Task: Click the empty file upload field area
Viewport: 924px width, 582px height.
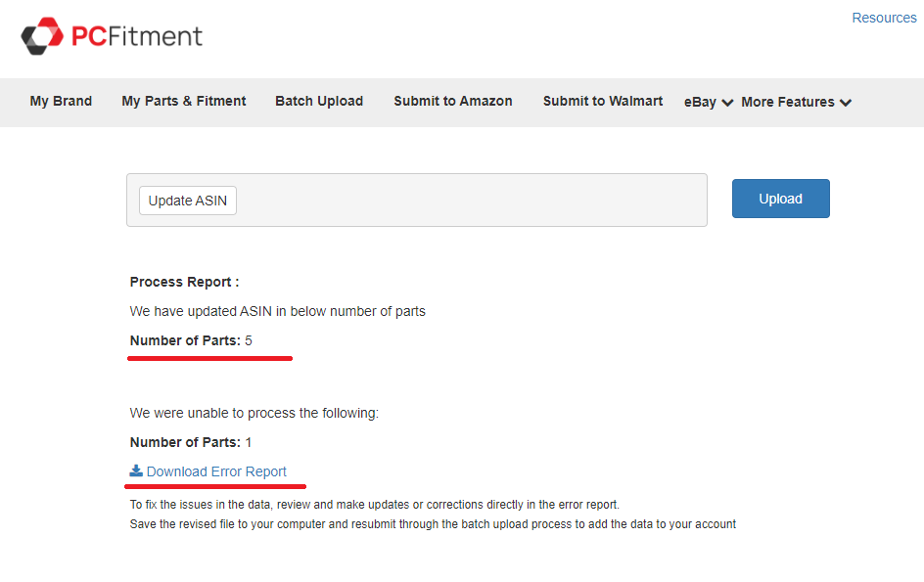Action: pyautogui.click(x=470, y=201)
